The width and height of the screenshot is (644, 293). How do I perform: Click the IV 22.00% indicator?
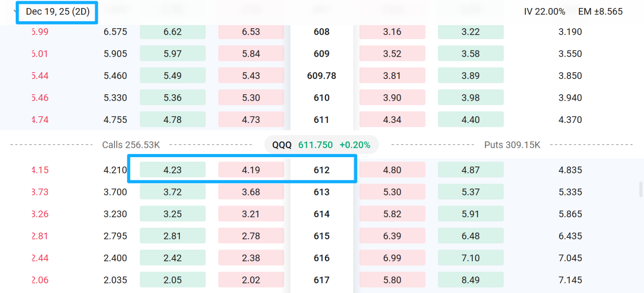pyautogui.click(x=544, y=12)
